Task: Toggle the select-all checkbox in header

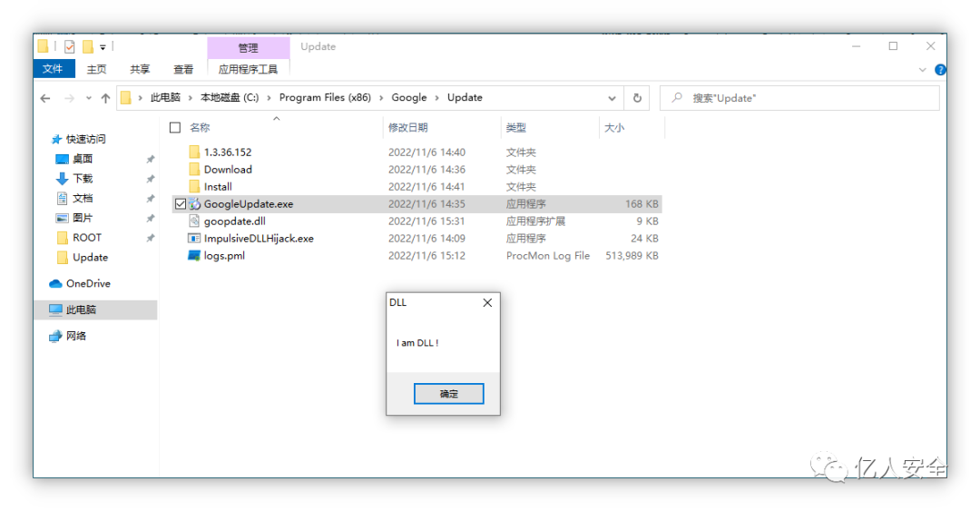Action: point(175,128)
